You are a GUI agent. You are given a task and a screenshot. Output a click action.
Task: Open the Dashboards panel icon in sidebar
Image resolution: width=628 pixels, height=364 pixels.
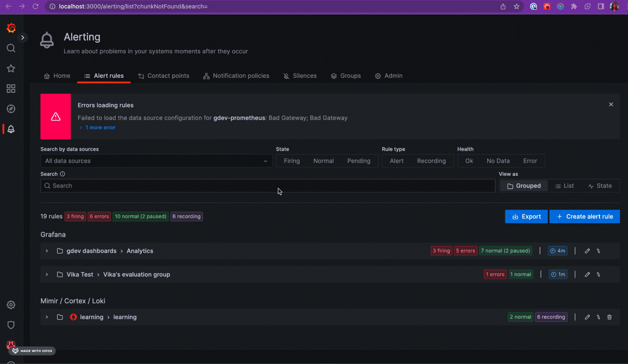click(x=11, y=88)
